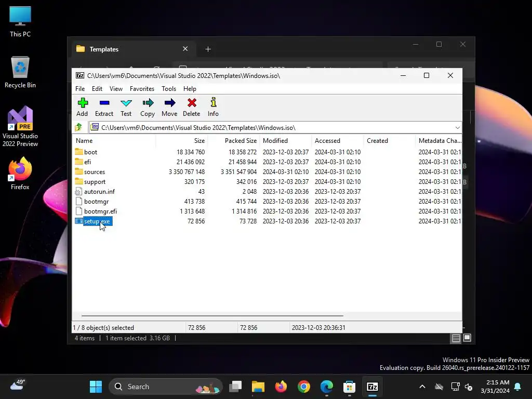This screenshot has height=399, width=532.
Task: Select the bootmgr file
Action: 96,201
